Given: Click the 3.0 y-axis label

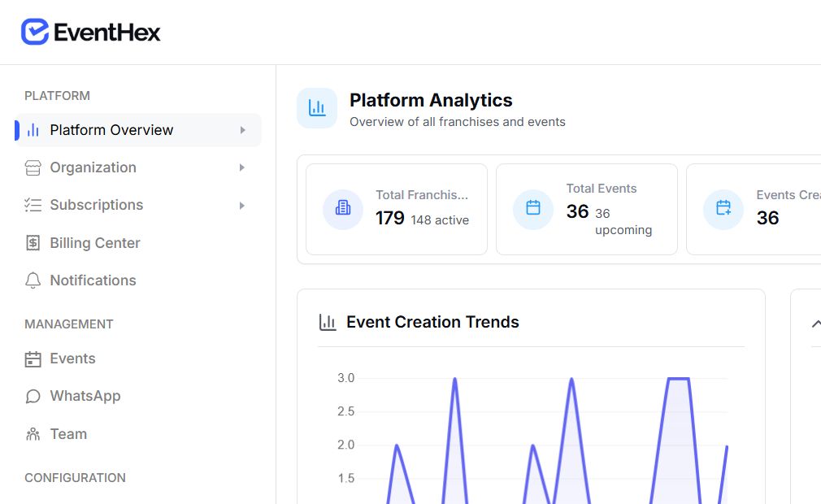Looking at the screenshot, I should click(x=346, y=378).
